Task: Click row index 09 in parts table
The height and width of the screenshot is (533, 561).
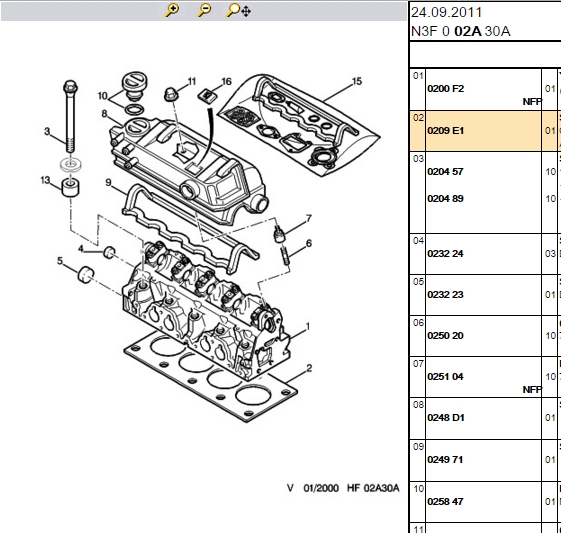Action: [418, 446]
